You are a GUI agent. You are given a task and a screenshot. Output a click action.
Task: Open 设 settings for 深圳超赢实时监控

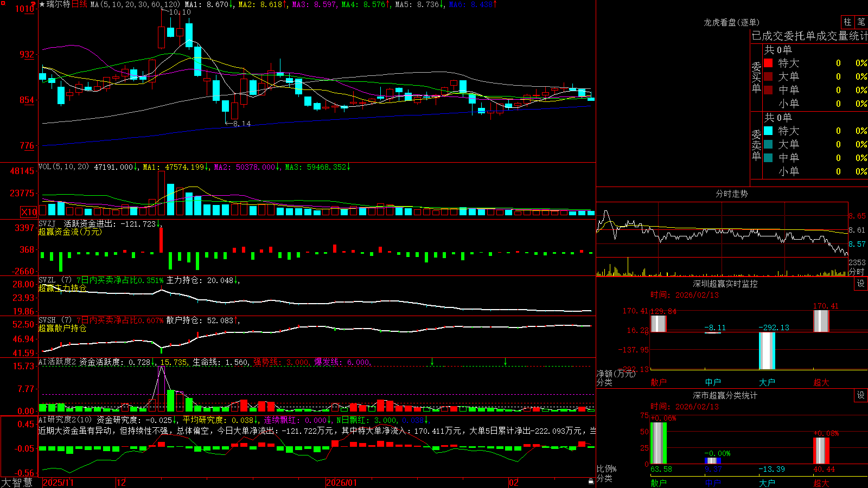tap(861, 284)
